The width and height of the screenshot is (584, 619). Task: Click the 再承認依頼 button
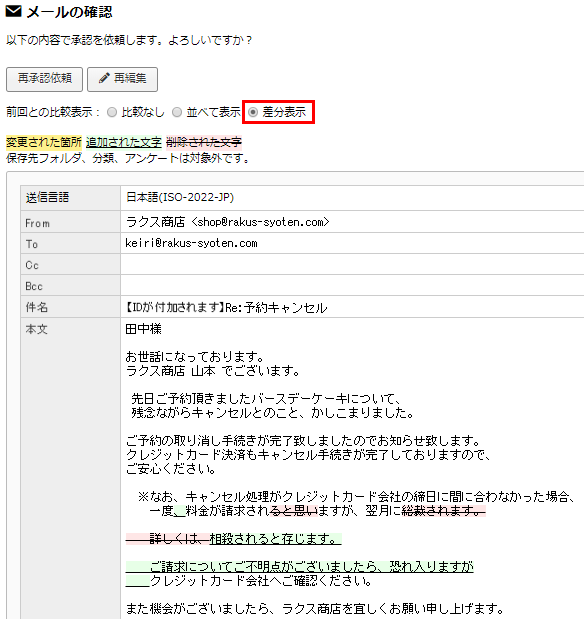click(x=44, y=79)
